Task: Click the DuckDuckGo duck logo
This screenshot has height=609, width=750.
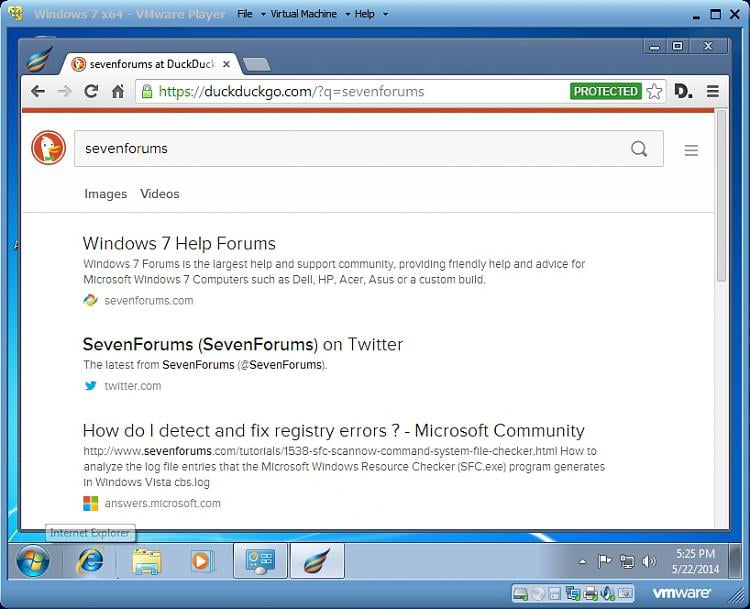Action: tap(48, 147)
